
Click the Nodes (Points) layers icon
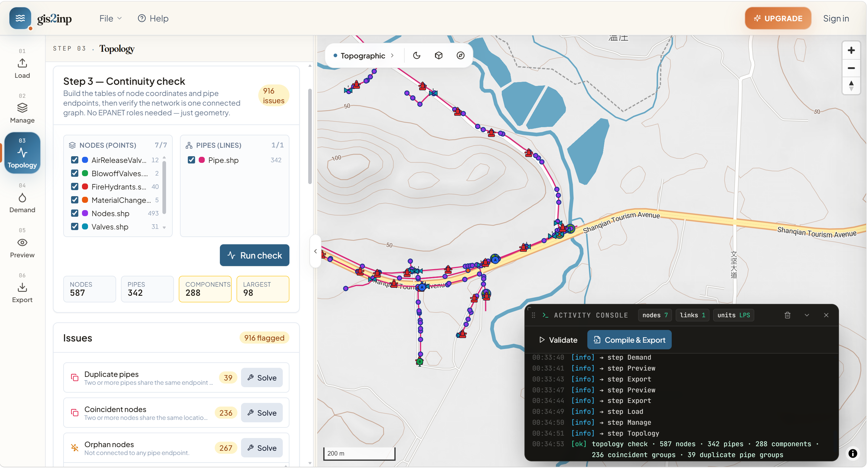(72, 145)
